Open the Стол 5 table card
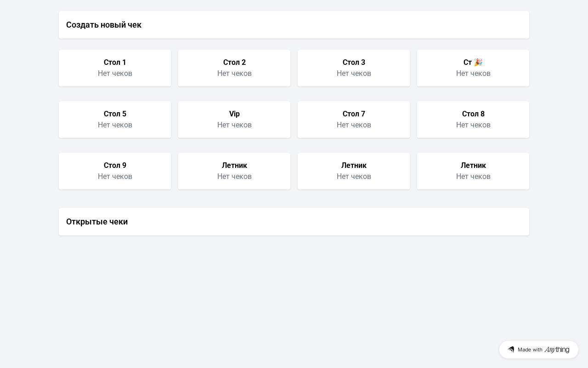This screenshot has width=588, height=368. [x=115, y=120]
